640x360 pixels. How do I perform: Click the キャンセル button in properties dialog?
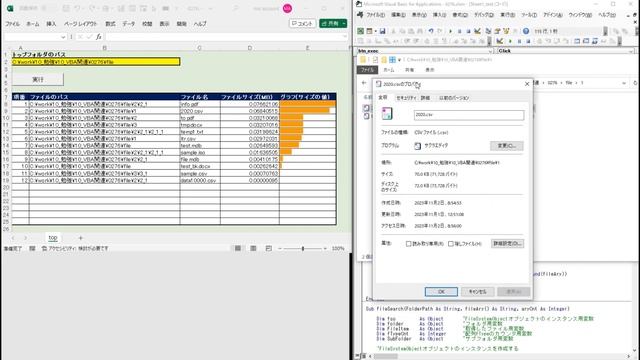pyautogui.click(x=478, y=292)
